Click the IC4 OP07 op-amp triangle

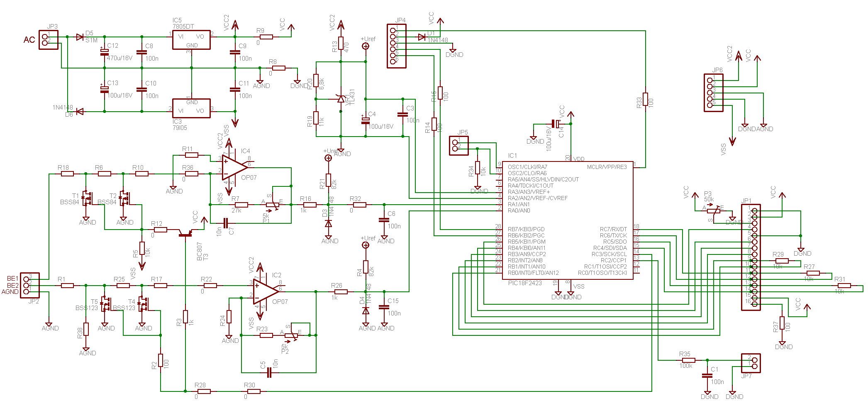coord(234,168)
